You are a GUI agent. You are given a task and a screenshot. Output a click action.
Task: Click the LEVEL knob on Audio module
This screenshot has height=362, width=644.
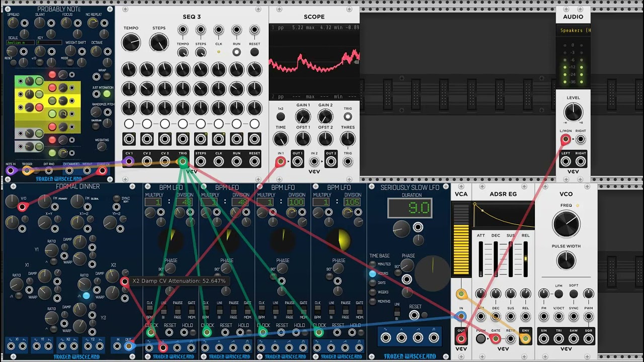tap(573, 112)
